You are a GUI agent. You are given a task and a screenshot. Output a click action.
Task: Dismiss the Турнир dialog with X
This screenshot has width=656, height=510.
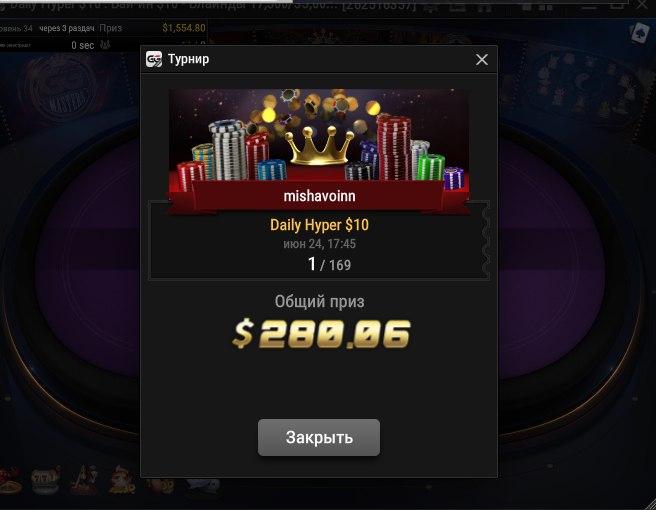[x=482, y=59]
